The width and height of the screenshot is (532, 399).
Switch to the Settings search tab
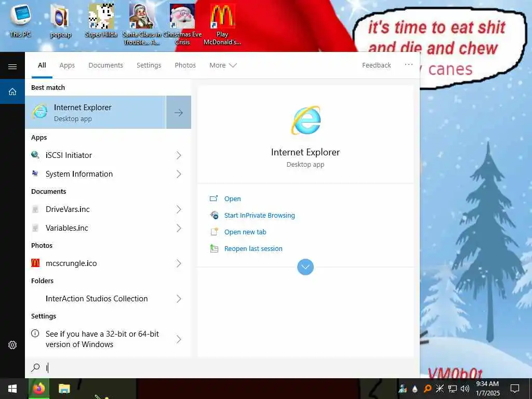click(149, 65)
